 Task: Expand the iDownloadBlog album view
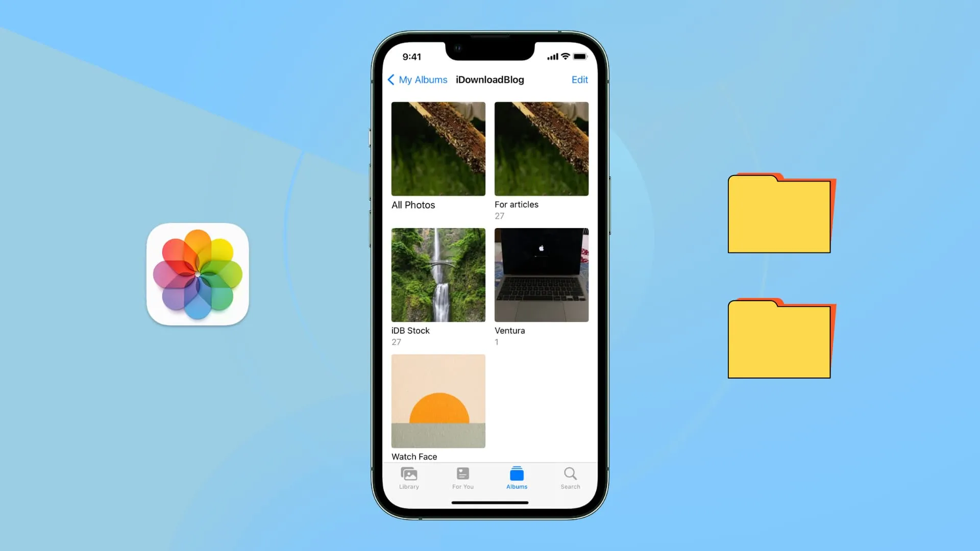[489, 80]
